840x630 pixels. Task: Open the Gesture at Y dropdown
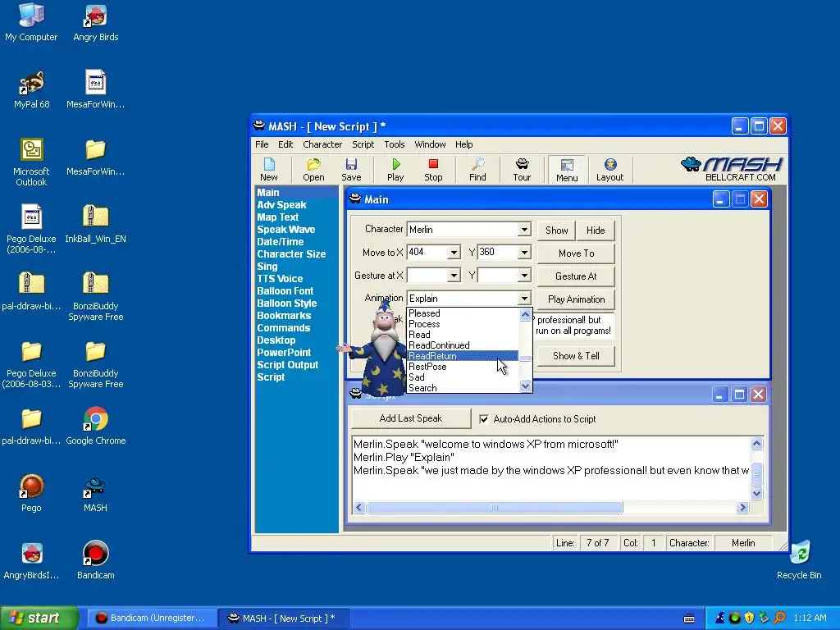tap(524, 276)
